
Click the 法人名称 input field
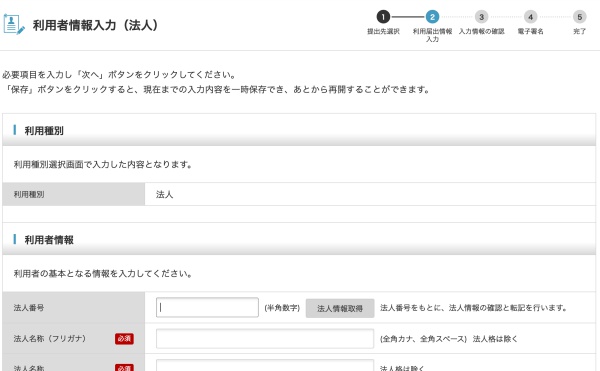pyautogui.click(x=265, y=365)
